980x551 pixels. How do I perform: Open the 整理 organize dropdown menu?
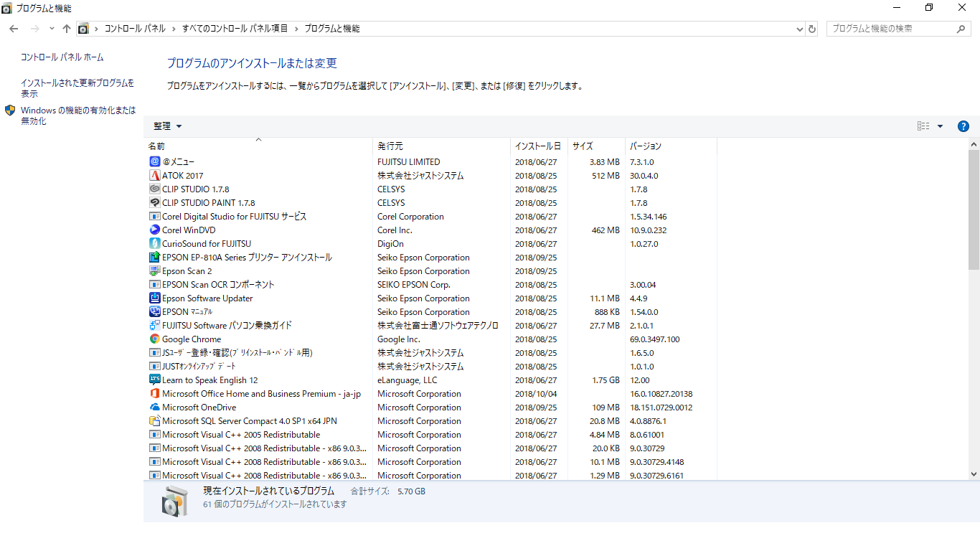click(168, 126)
